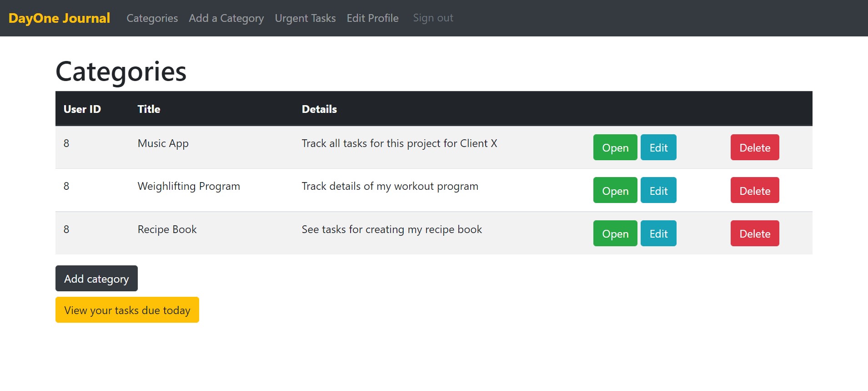This screenshot has width=868, height=391.
Task: Select the Weighlifting Program title text
Action: pyautogui.click(x=189, y=186)
